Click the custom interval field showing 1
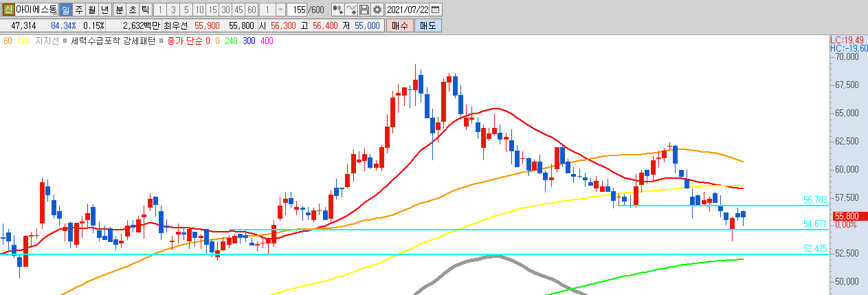This screenshot has width=868, height=295. 267,10
